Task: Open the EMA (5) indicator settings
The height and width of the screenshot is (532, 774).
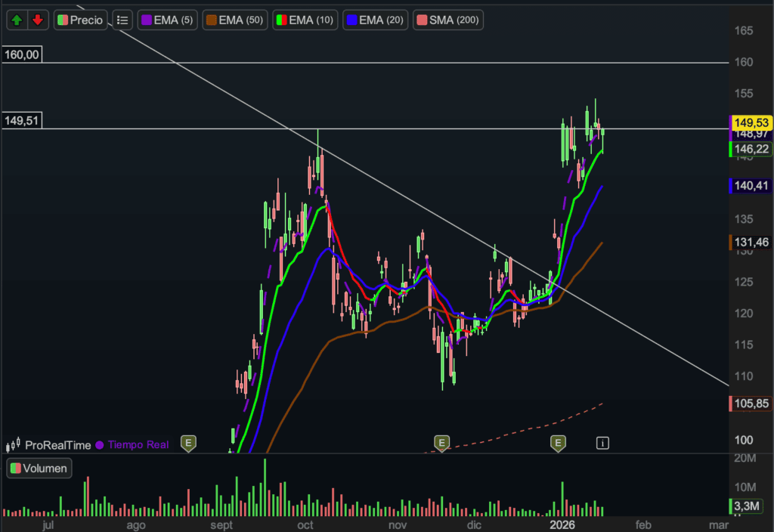Action: tap(167, 20)
